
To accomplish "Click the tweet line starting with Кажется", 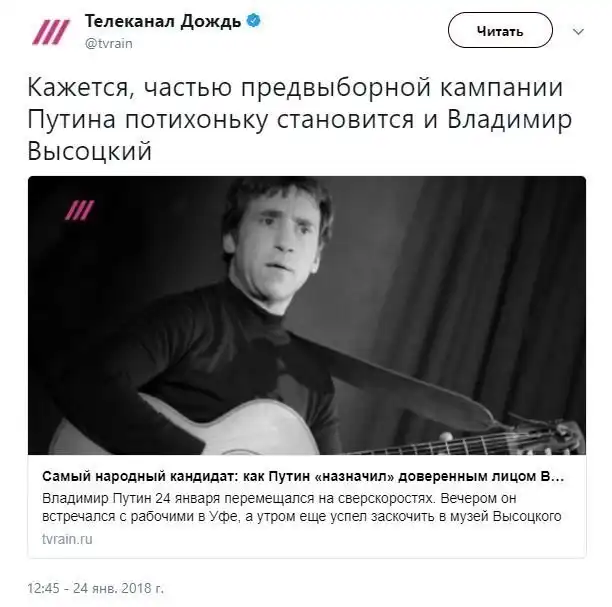I will point(295,87).
